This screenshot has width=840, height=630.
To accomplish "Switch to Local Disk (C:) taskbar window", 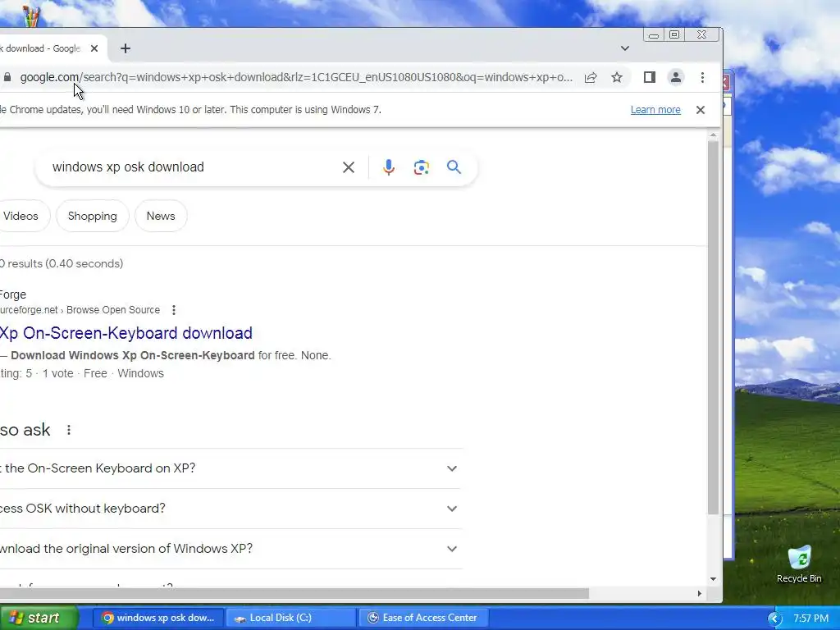I will tap(290, 618).
